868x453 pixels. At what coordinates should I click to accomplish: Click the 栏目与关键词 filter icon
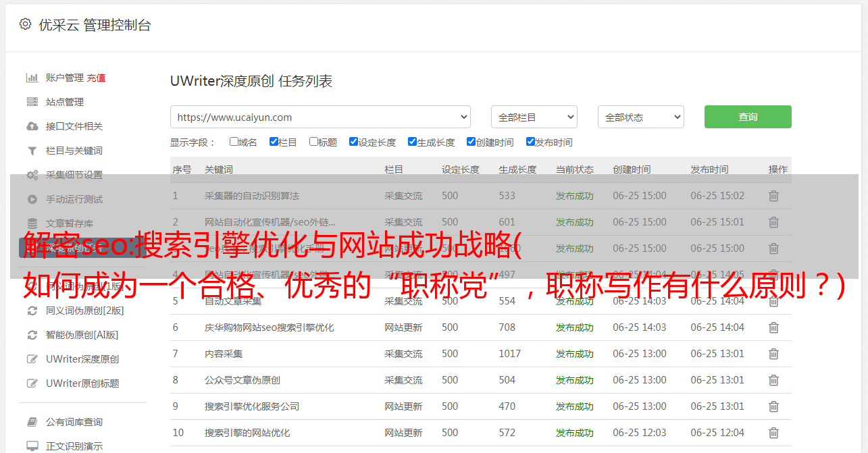tap(32, 151)
